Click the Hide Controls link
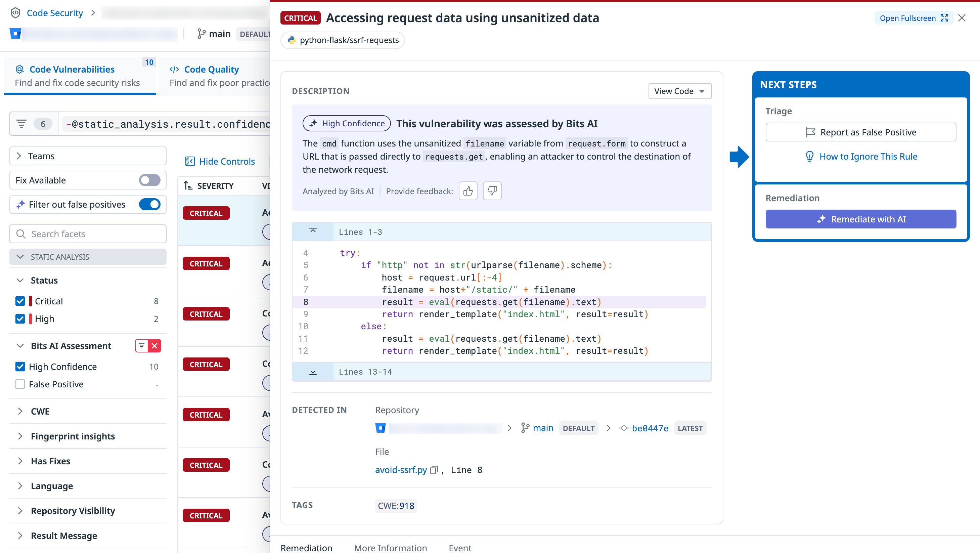This screenshot has height=553, width=980. (227, 161)
